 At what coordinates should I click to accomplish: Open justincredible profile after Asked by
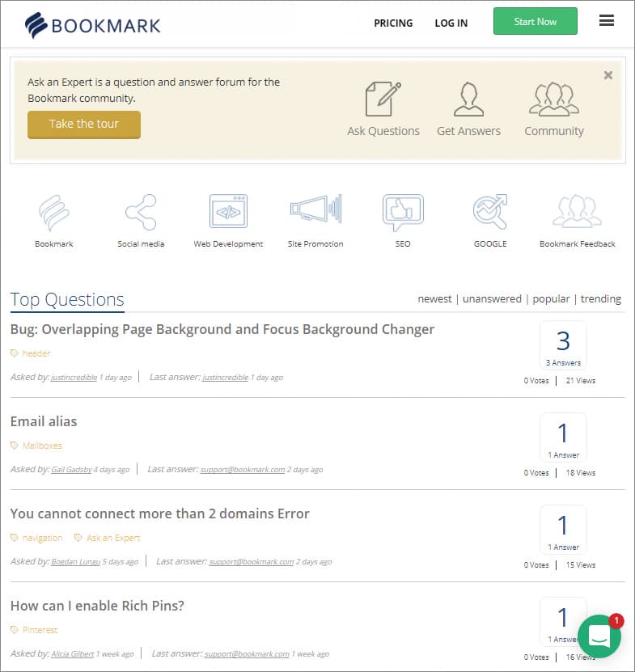pyautogui.click(x=74, y=378)
